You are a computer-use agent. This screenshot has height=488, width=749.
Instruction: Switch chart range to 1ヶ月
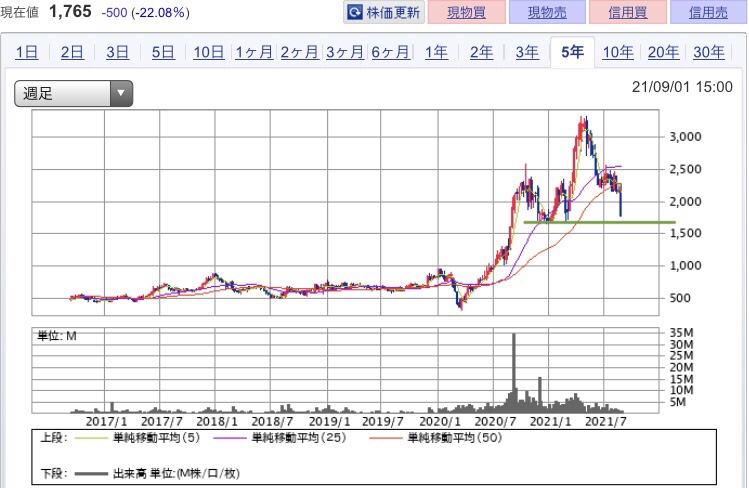coord(254,52)
